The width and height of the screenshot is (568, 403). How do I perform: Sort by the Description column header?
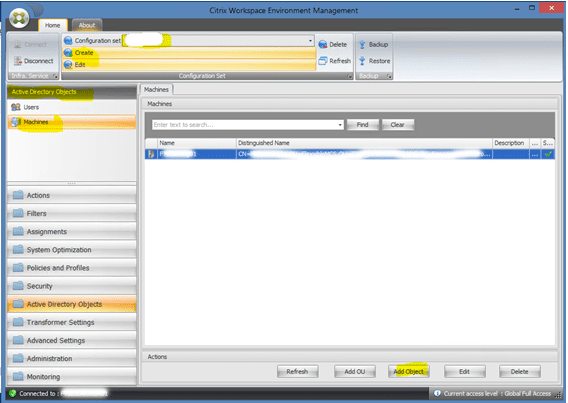coord(510,143)
